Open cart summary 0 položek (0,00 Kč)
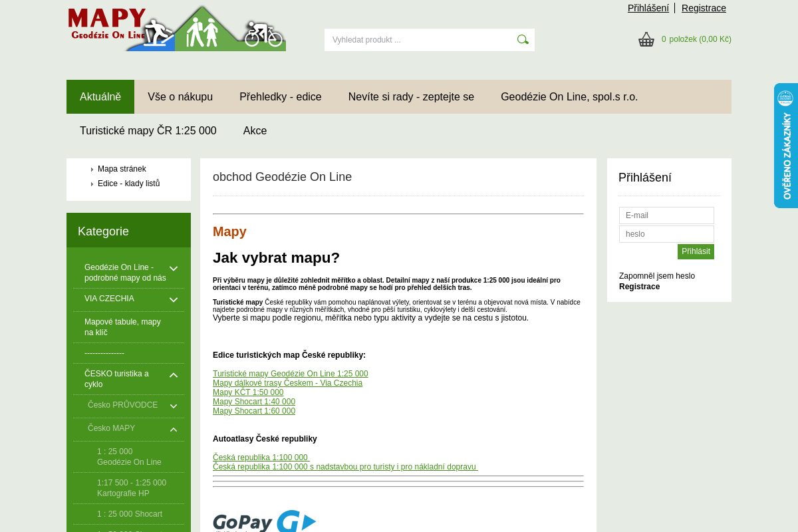798x532 pixels. 696,39
